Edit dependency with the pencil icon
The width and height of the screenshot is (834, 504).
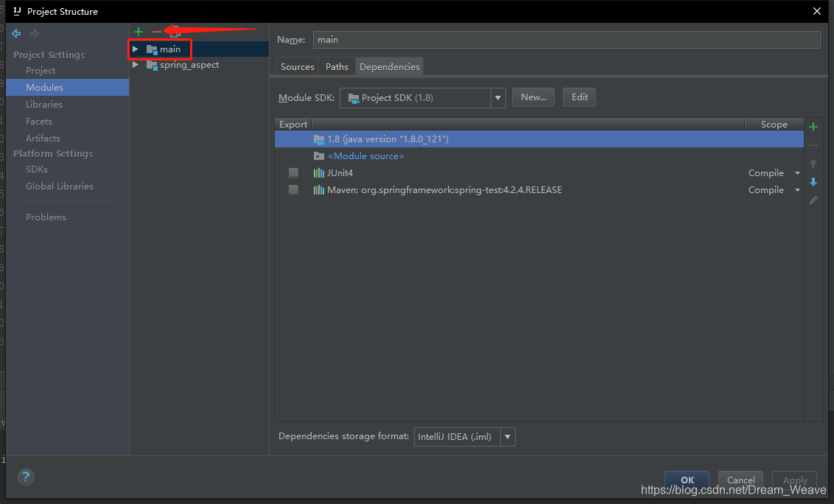pos(813,200)
